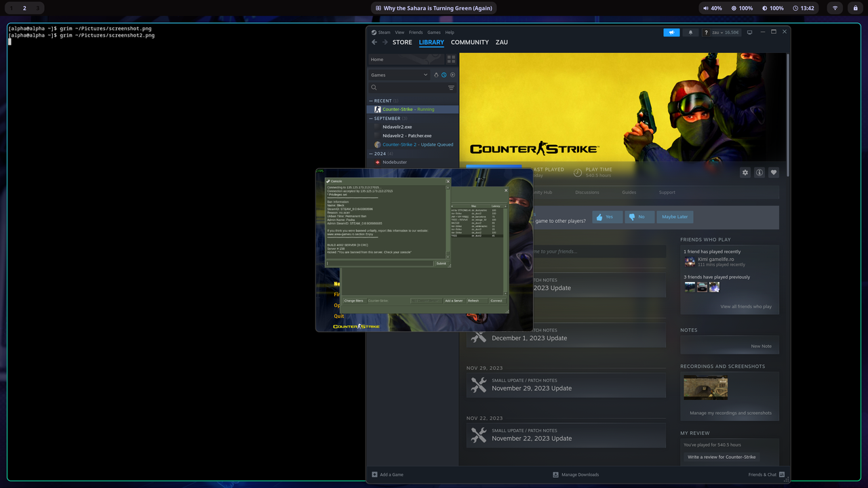Switch to the COMMUNITY tab
The image size is (868, 488).
469,42
